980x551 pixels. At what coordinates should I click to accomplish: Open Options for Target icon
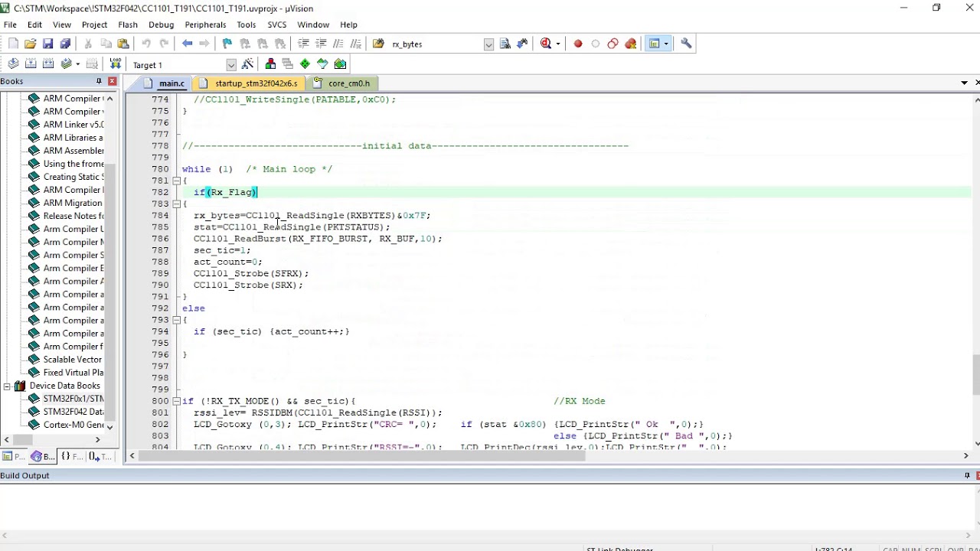247,64
